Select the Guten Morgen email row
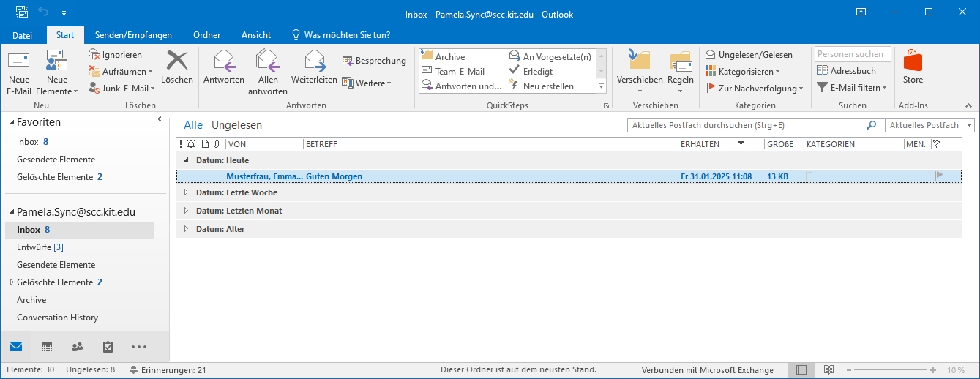 569,176
